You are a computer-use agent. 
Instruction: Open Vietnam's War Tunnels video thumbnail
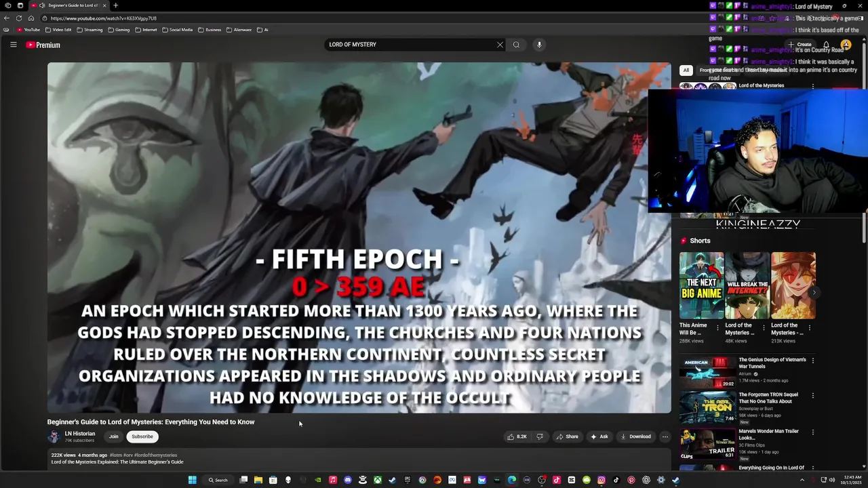[707, 372]
